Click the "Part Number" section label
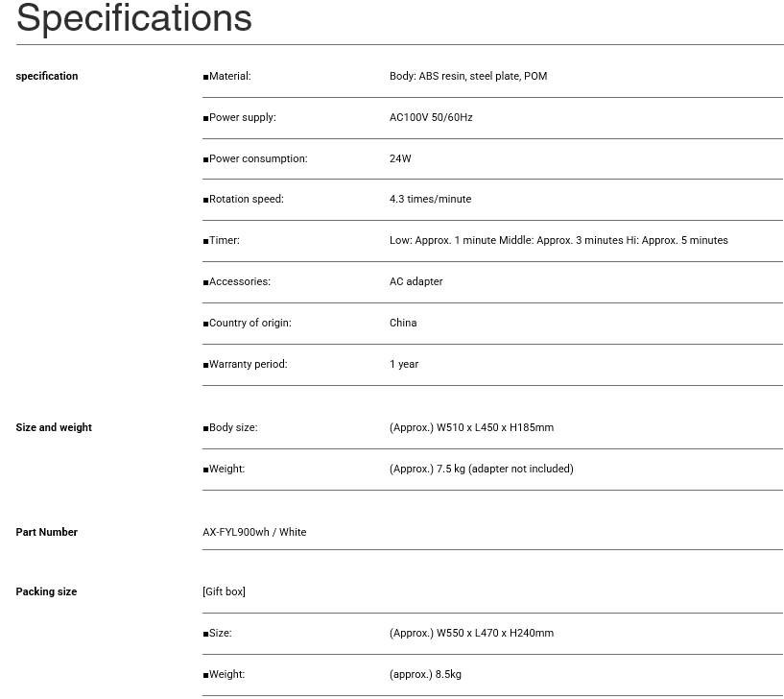 [x=46, y=532]
